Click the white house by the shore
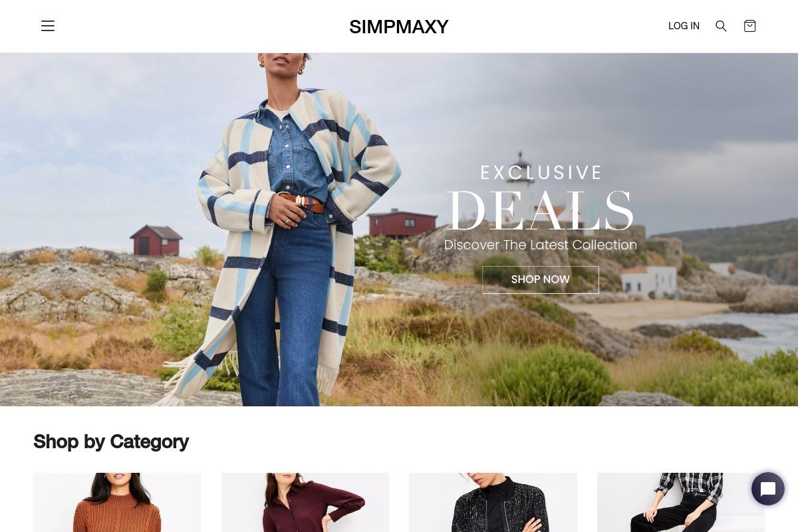This screenshot has height=532, width=798. point(650,281)
